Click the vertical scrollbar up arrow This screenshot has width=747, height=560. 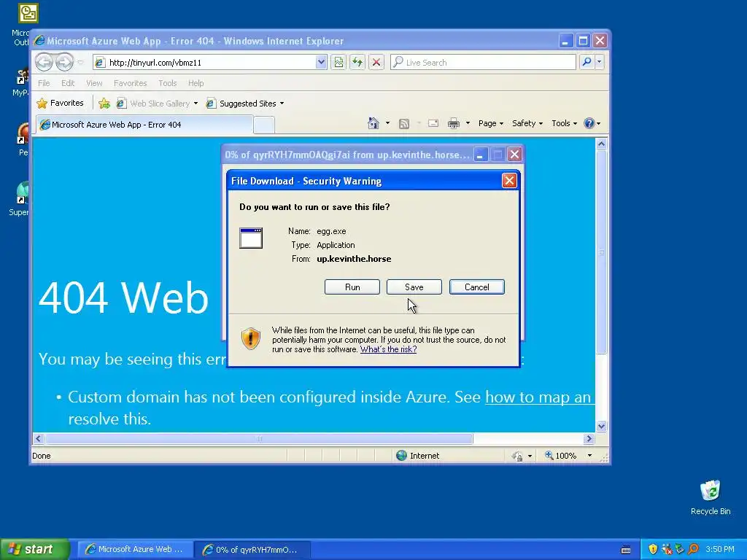point(601,144)
